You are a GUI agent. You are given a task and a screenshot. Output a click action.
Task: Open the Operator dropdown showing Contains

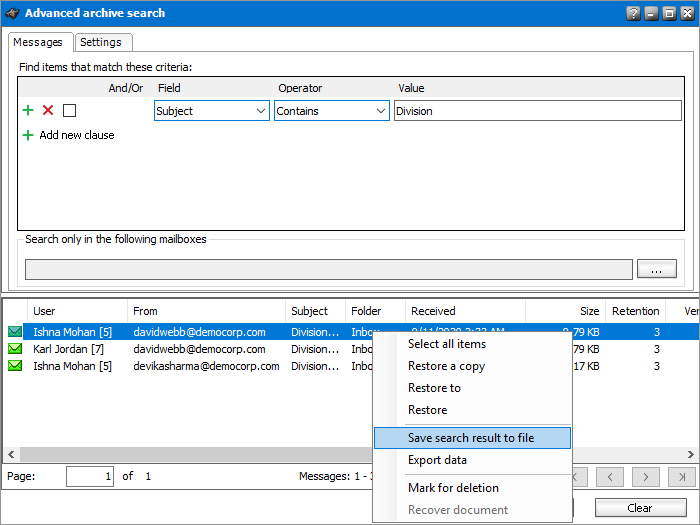[332, 111]
